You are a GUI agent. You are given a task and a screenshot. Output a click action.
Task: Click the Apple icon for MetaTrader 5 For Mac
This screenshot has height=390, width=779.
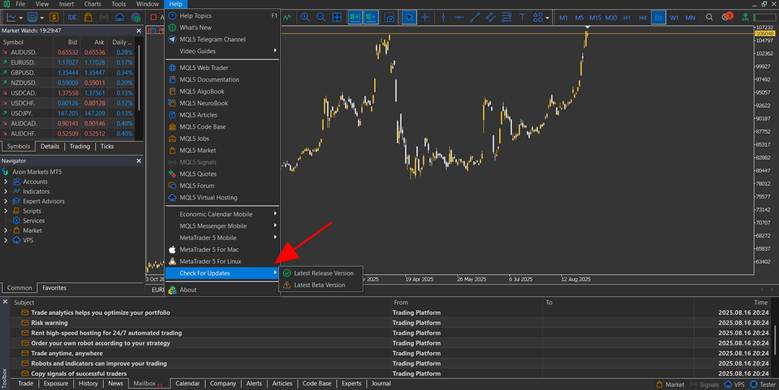[x=172, y=249]
